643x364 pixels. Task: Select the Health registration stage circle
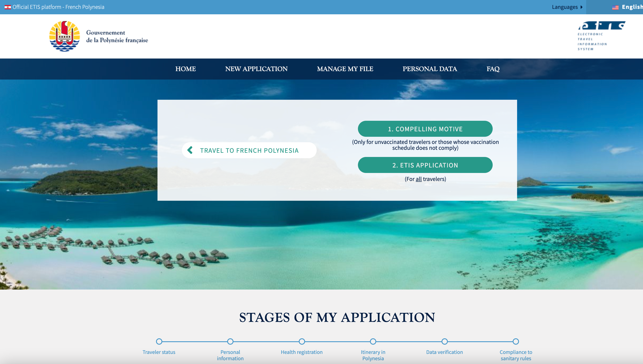302,341
